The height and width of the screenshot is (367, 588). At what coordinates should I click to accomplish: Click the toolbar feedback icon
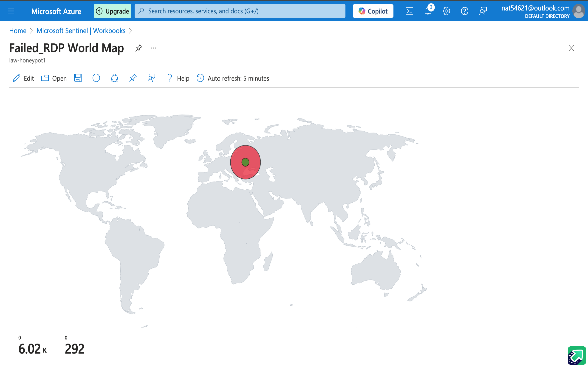coord(151,78)
